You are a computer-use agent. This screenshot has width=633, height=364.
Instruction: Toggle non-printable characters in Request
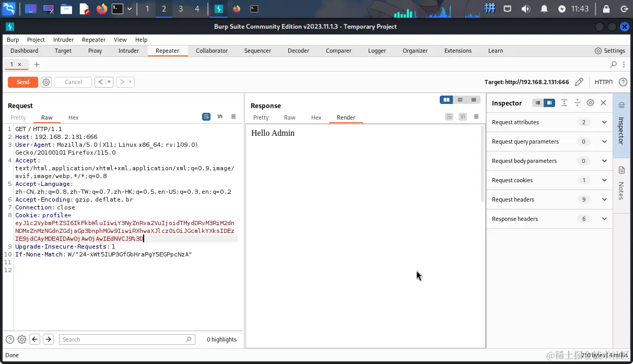coord(220,116)
